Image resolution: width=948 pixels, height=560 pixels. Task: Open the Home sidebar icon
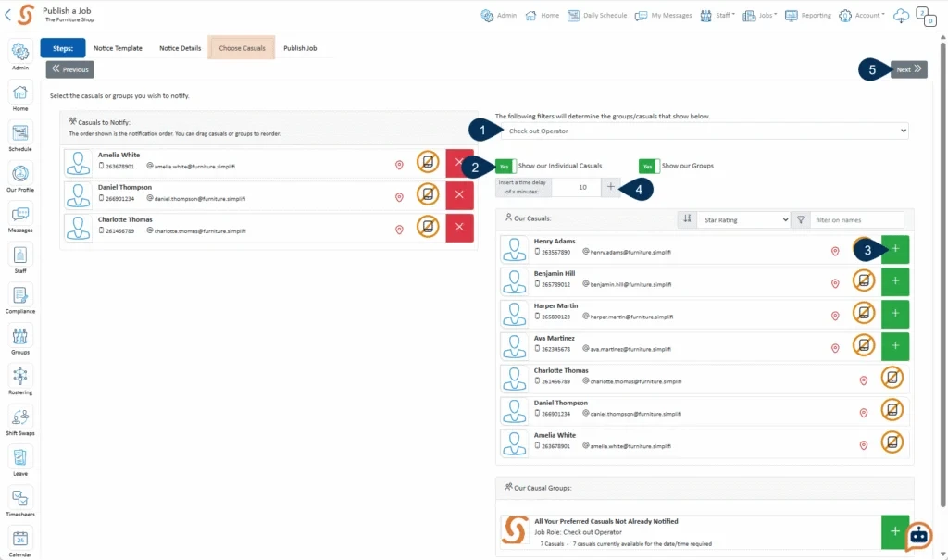point(20,96)
